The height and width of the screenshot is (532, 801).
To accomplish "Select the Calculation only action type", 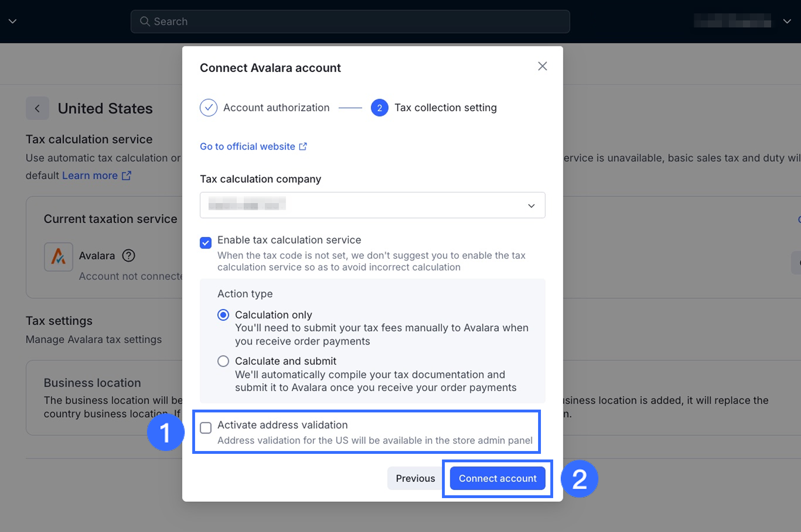I will pyautogui.click(x=223, y=315).
